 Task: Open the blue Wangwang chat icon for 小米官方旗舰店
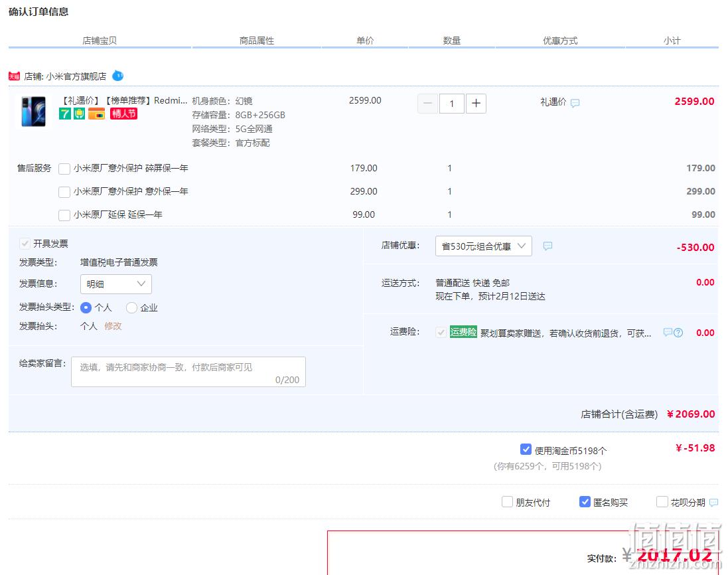tap(118, 75)
